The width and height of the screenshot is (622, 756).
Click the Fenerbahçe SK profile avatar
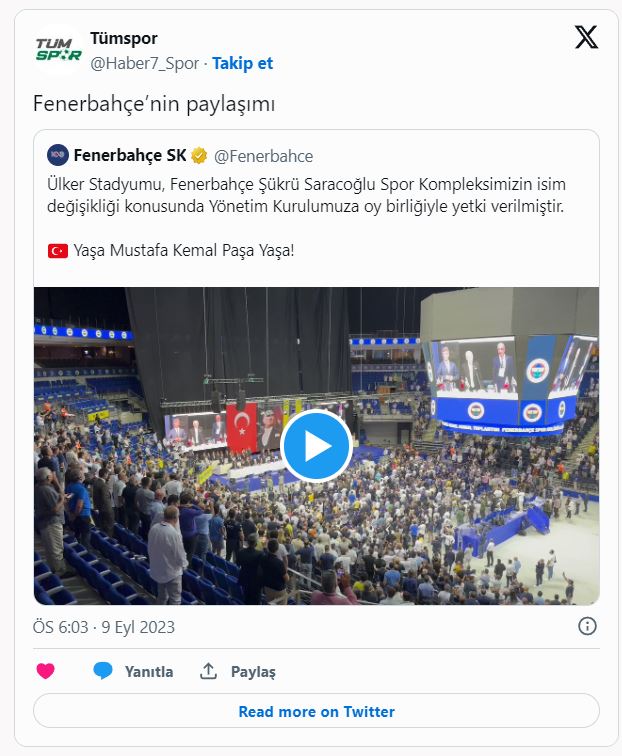[x=58, y=155]
